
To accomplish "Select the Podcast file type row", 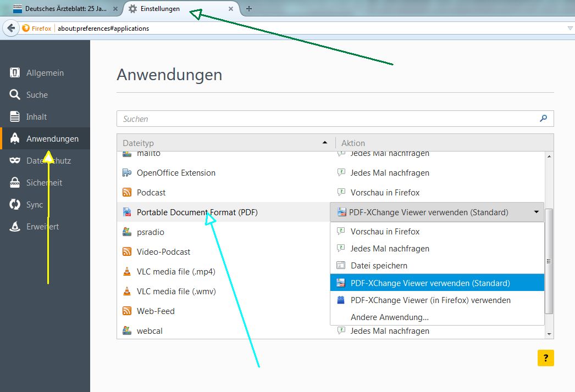I will point(331,192).
